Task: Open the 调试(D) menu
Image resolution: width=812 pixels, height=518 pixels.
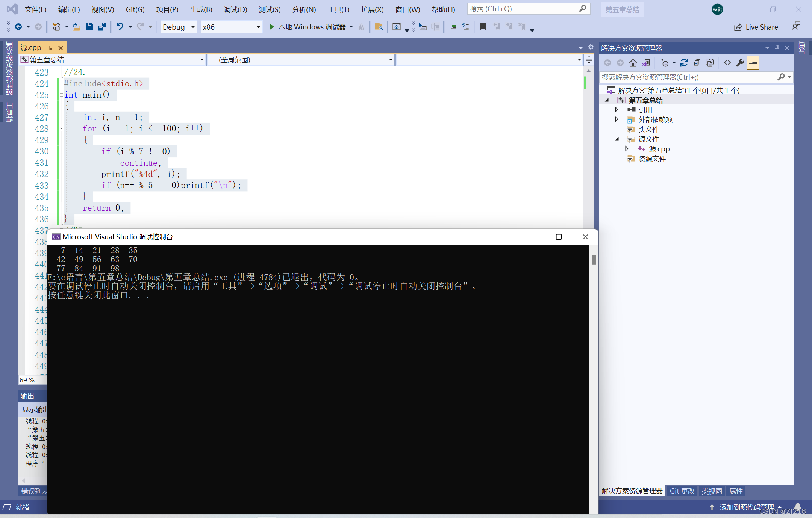Action: 236,9
